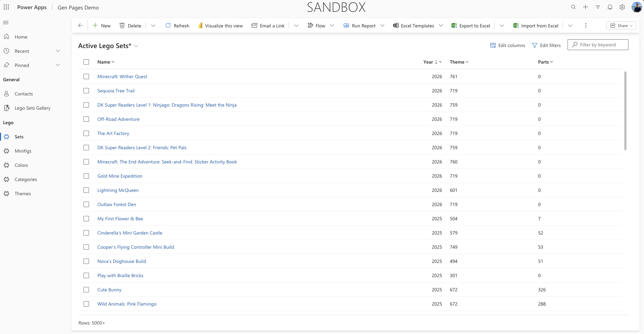This screenshot has height=334, width=644.
Task: Open Lego Sets Gallery navigation item
Action: point(32,108)
